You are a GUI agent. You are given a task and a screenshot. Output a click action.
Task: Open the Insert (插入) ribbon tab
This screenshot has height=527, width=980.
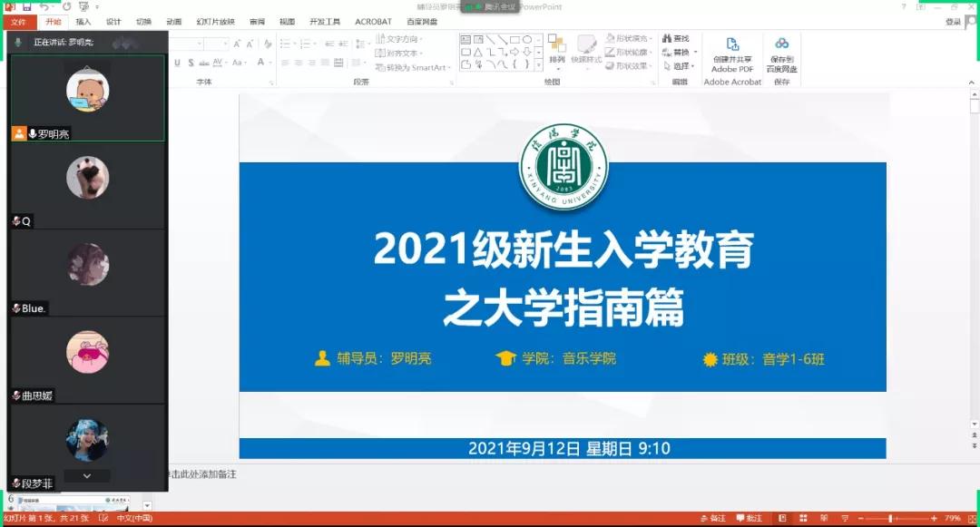pyautogui.click(x=83, y=22)
